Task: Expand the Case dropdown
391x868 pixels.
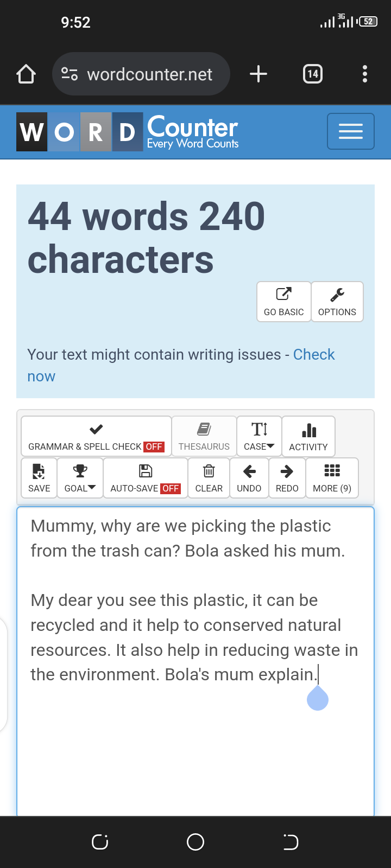Action: point(259,436)
